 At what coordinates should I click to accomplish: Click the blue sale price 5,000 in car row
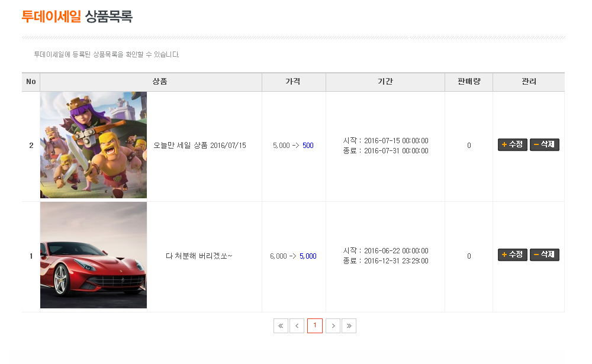(x=308, y=256)
